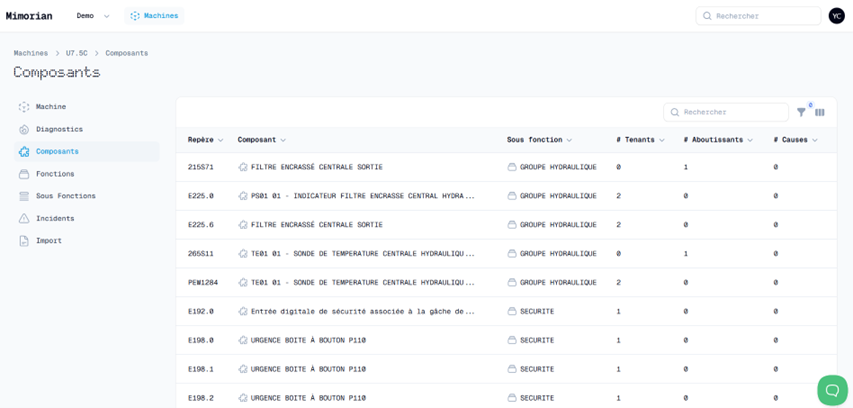Click the magnifier icon in top search
This screenshot has width=853, height=408.
(x=707, y=16)
